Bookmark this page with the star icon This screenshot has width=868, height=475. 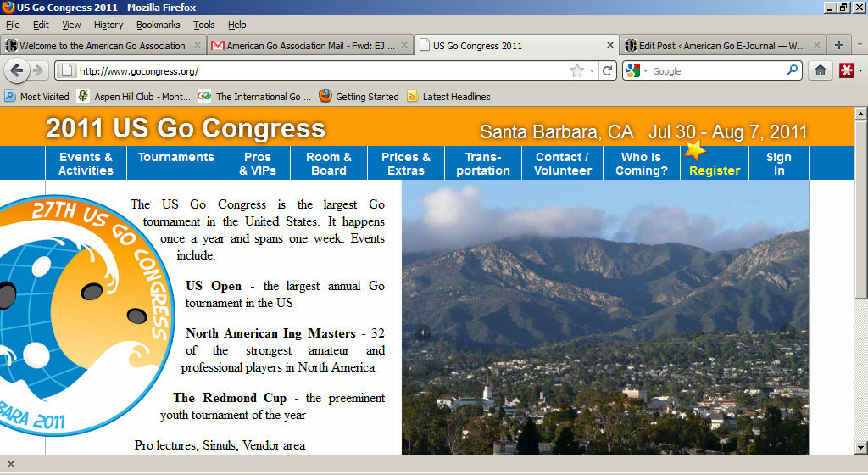(577, 71)
